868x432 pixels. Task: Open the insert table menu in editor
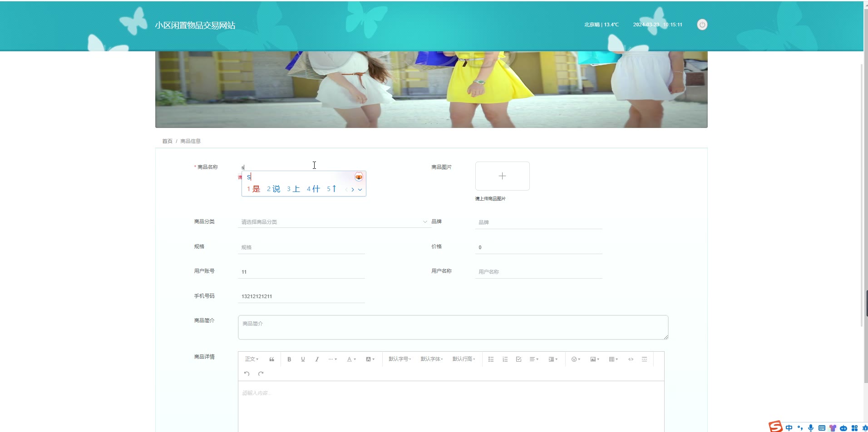pos(613,359)
